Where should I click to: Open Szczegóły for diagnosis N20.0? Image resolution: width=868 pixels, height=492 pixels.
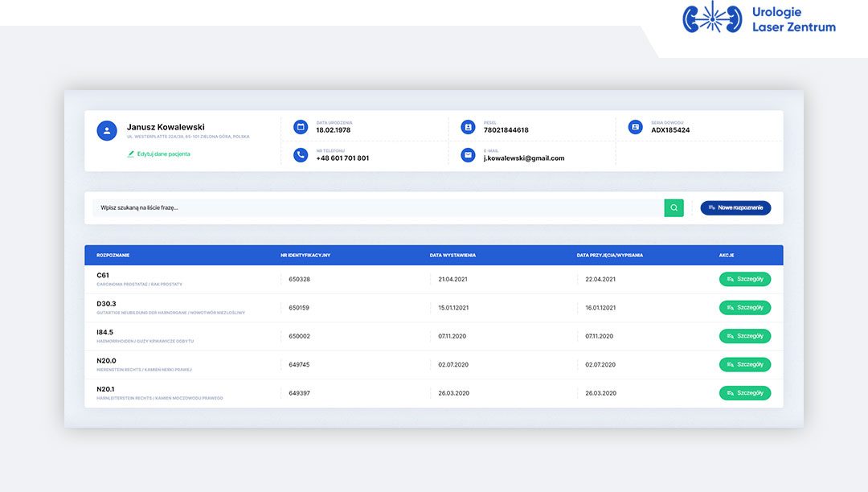tap(744, 364)
